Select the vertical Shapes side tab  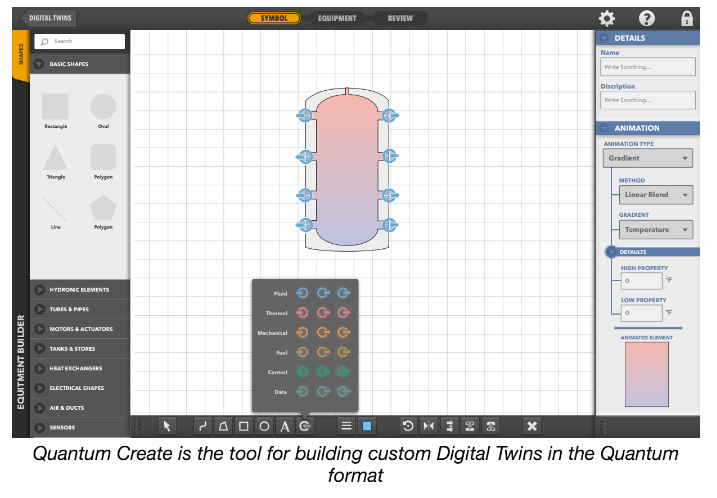(21, 55)
